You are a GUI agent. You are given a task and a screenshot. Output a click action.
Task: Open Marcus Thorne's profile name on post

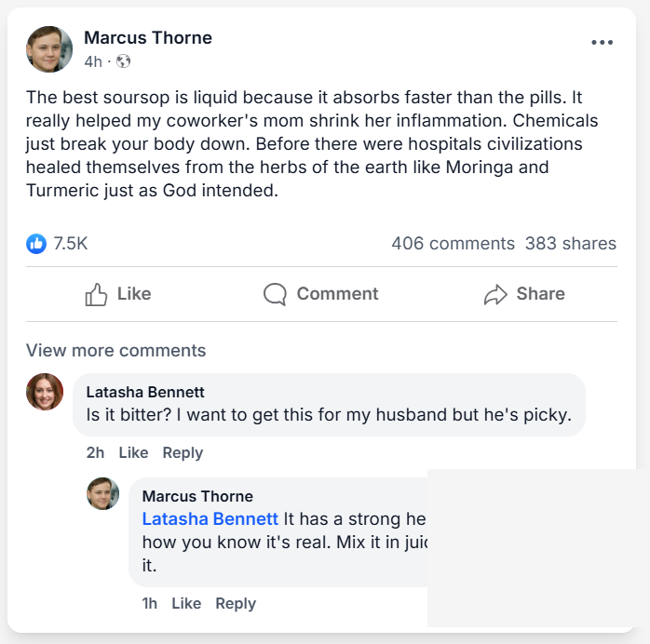148,38
